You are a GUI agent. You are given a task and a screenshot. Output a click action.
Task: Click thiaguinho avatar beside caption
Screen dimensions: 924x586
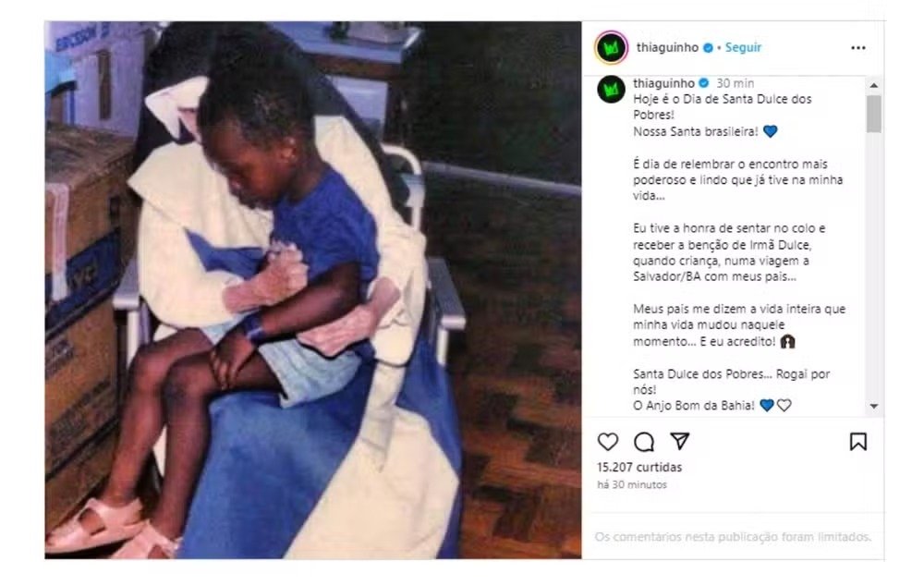coord(611,91)
